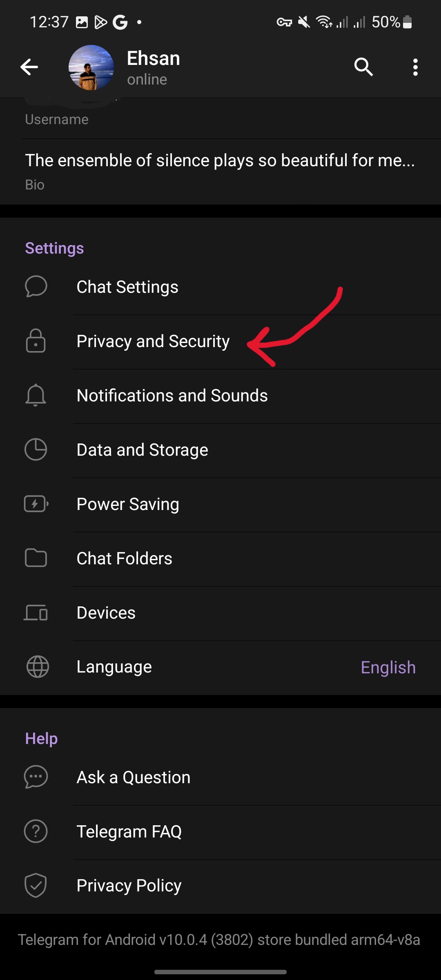The width and height of the screenshot is (441, 980).
Task: Tap the Privacy and Security lock icon
Action: tap(36, 341)
